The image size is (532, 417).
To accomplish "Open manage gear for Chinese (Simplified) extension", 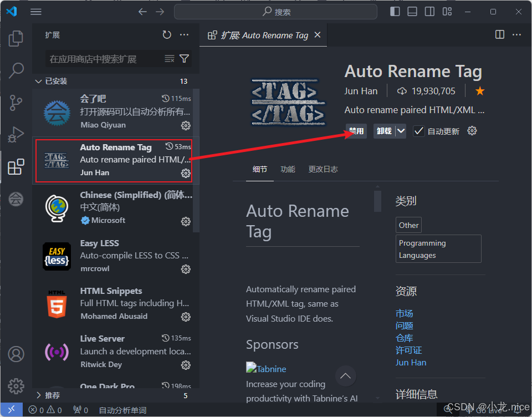I will (x=186, y=221).
